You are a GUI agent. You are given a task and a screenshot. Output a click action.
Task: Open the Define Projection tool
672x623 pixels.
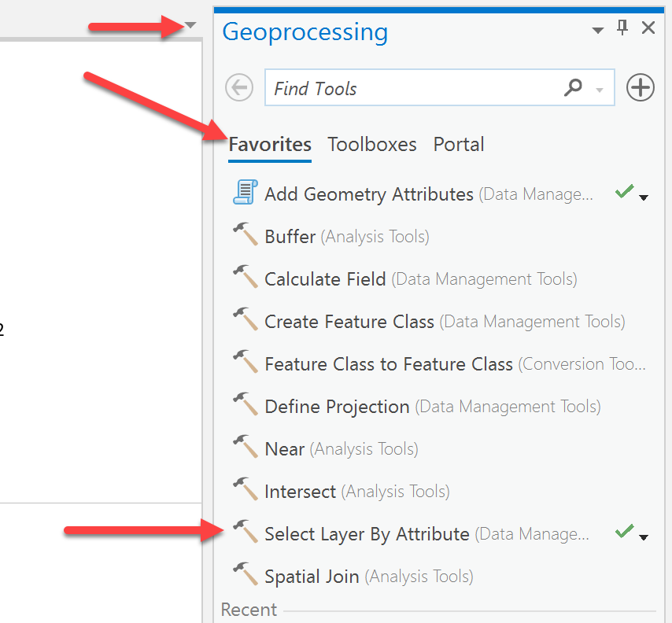337,407
